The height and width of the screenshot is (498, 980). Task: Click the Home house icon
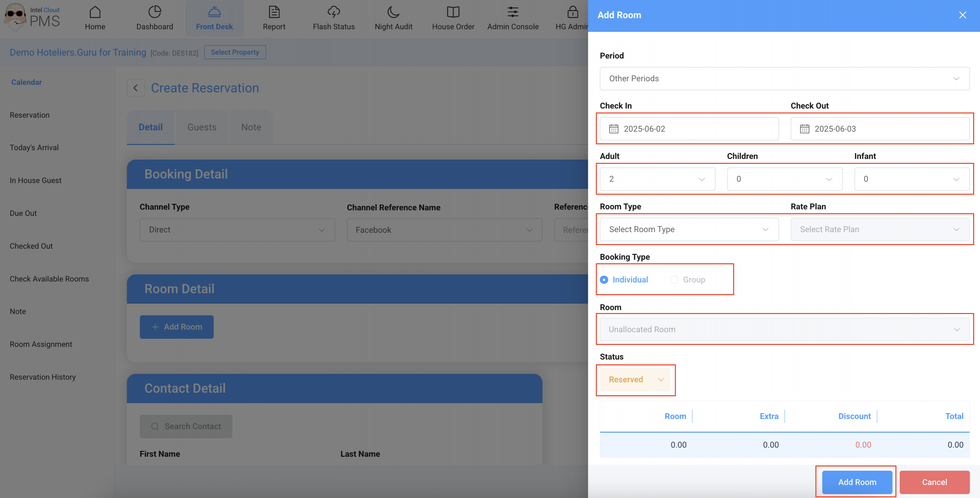click(x=95, y=12)
